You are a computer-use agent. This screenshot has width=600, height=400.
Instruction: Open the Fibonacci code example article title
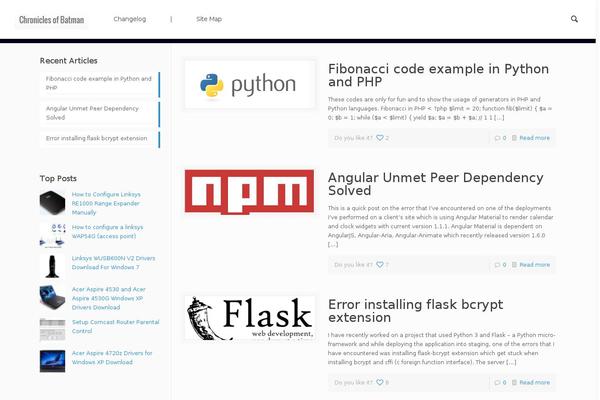438,75
